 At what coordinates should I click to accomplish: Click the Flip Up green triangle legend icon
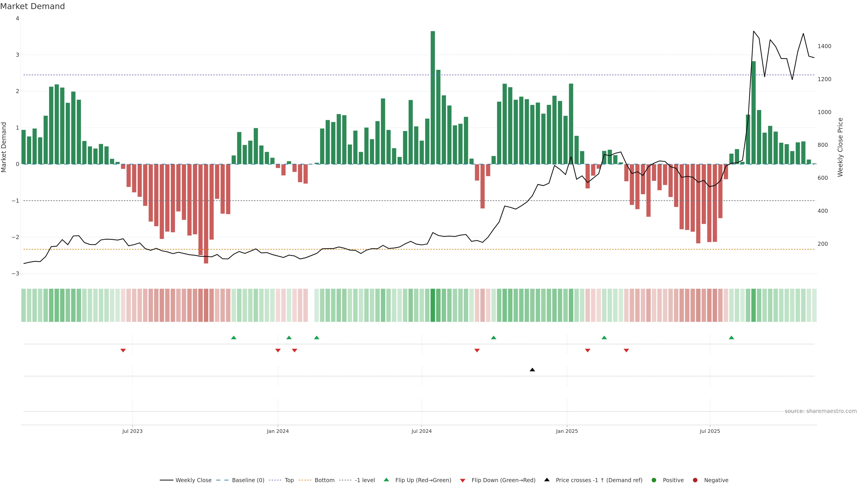387,480
